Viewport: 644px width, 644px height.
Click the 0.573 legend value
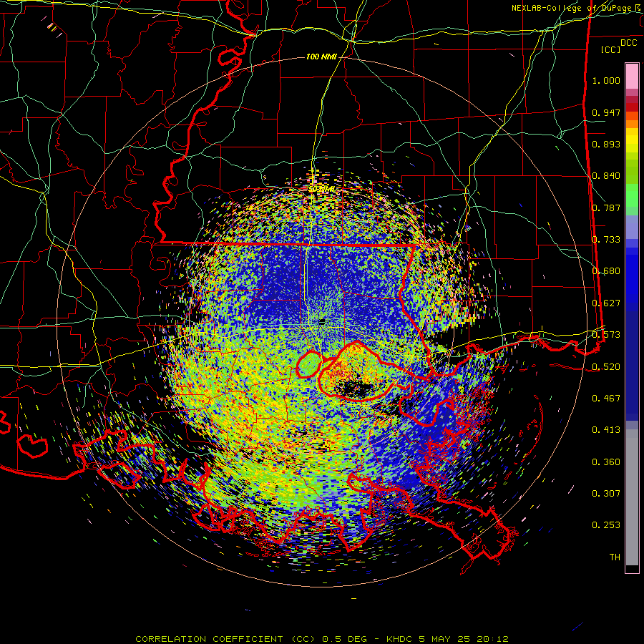coord(606,335)
